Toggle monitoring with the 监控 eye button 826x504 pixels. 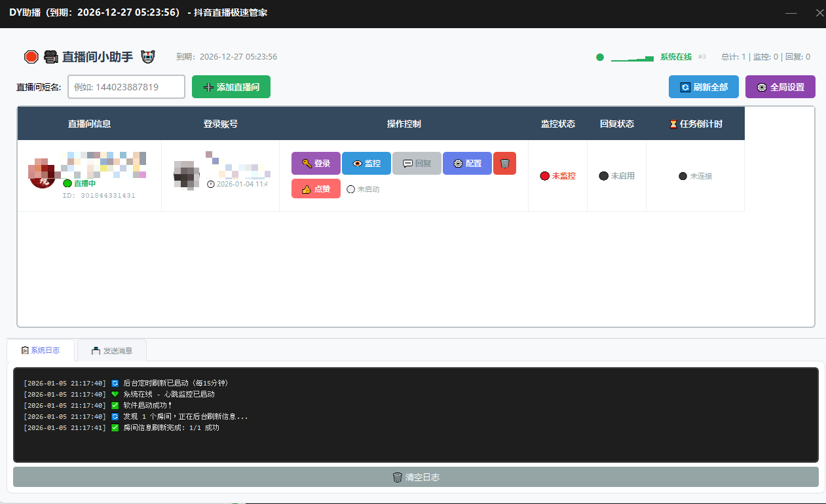(x=366, y=164)
